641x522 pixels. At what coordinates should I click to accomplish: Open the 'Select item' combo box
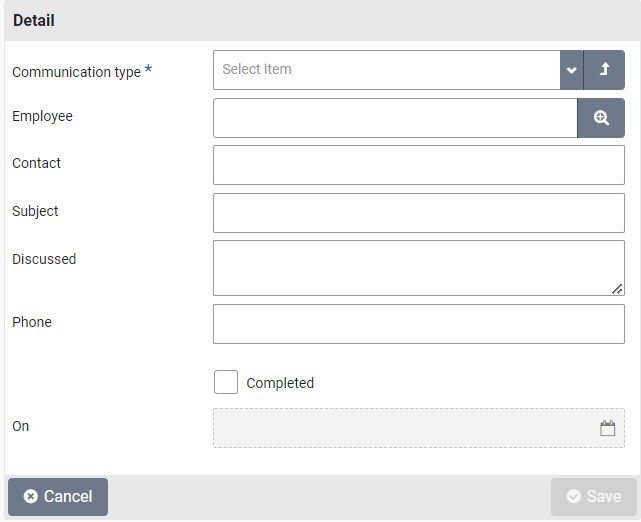click(386, 70)
